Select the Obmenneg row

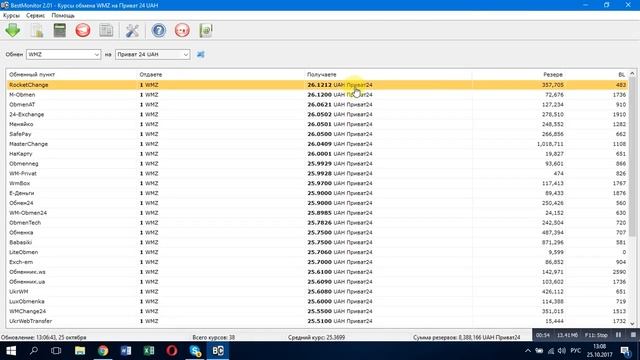coord(318,164)
